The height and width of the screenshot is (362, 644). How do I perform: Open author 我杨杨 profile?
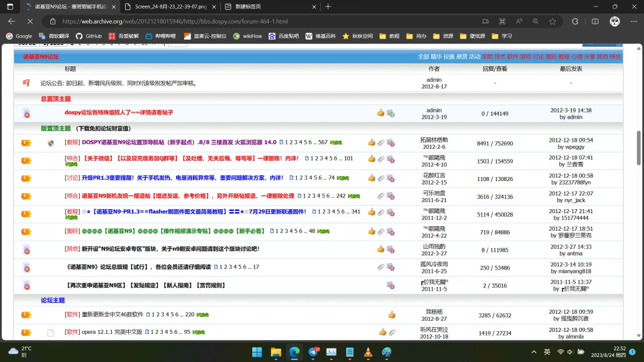click(x=434, y=312)
